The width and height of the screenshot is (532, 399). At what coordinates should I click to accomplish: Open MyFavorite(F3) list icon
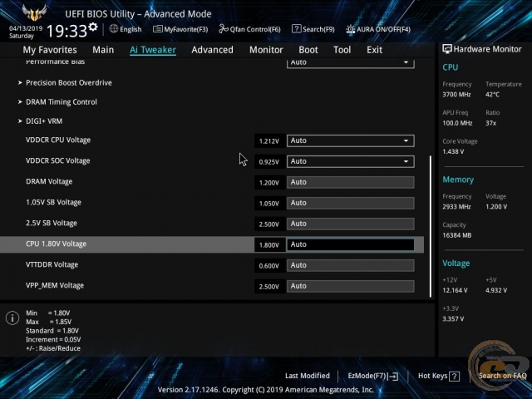click(x=157, y=29)
